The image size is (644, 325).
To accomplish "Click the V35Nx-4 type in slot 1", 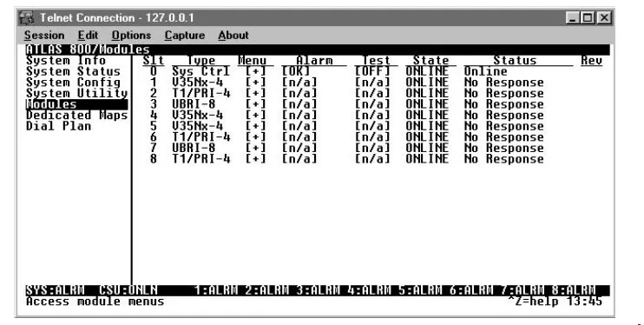I will coord(198,83).
